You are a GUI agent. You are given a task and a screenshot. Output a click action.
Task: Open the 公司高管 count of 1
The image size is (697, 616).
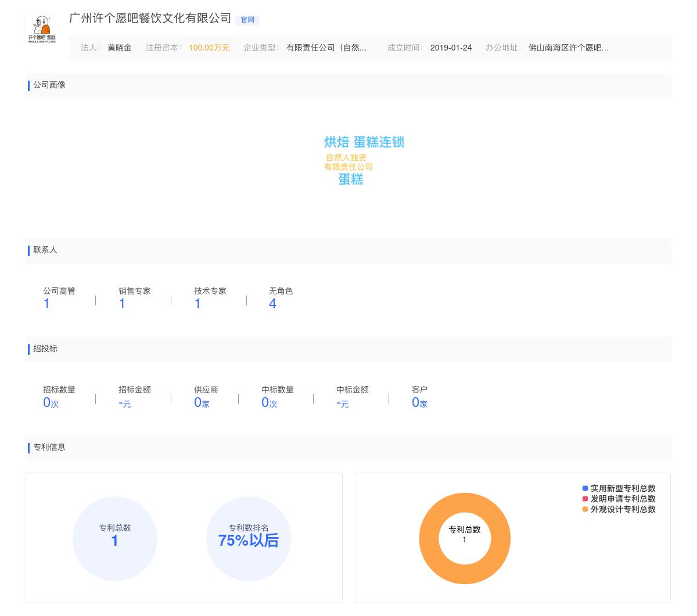tap(46, 304)
